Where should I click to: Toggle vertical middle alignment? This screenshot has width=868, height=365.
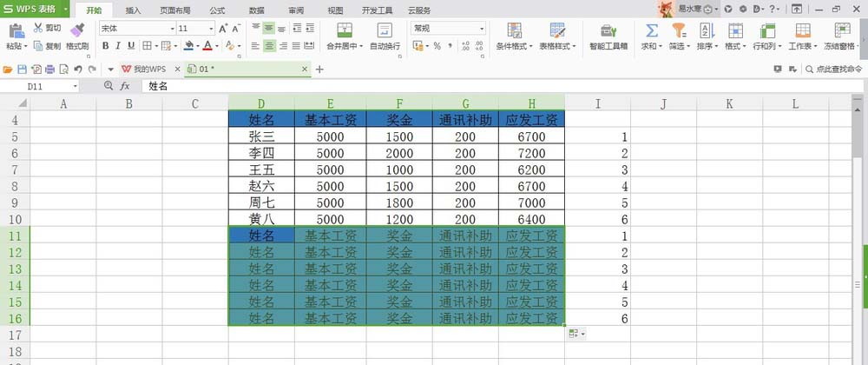[269, 28]
